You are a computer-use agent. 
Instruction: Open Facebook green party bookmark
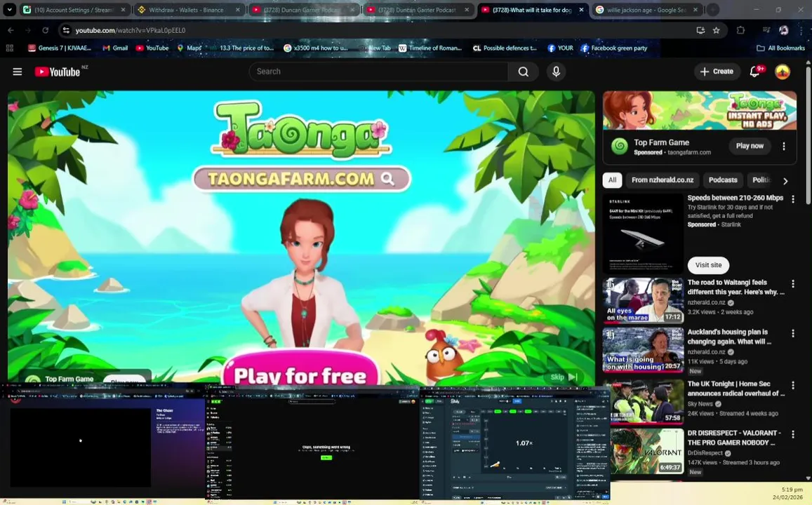coord(613,48)
